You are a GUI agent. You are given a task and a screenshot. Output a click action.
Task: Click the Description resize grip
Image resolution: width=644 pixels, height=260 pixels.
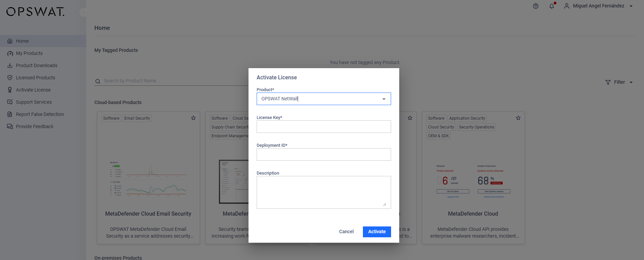[385, 204]
